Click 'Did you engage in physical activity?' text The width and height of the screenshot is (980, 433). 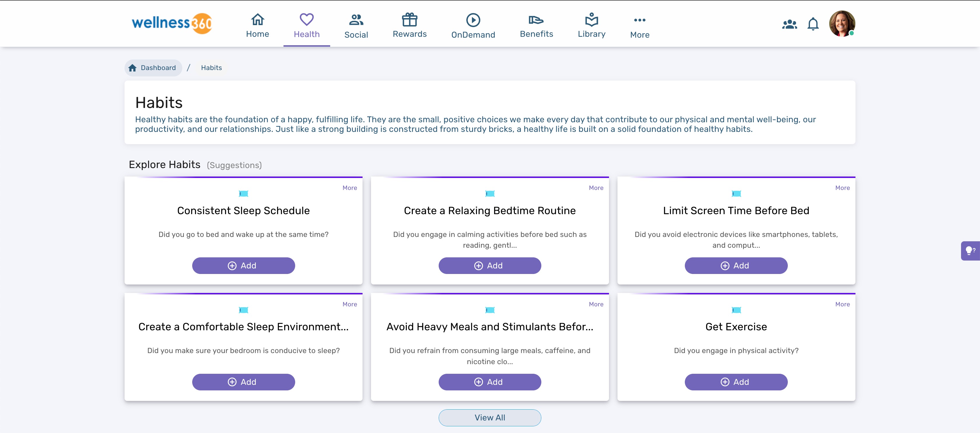736,350
